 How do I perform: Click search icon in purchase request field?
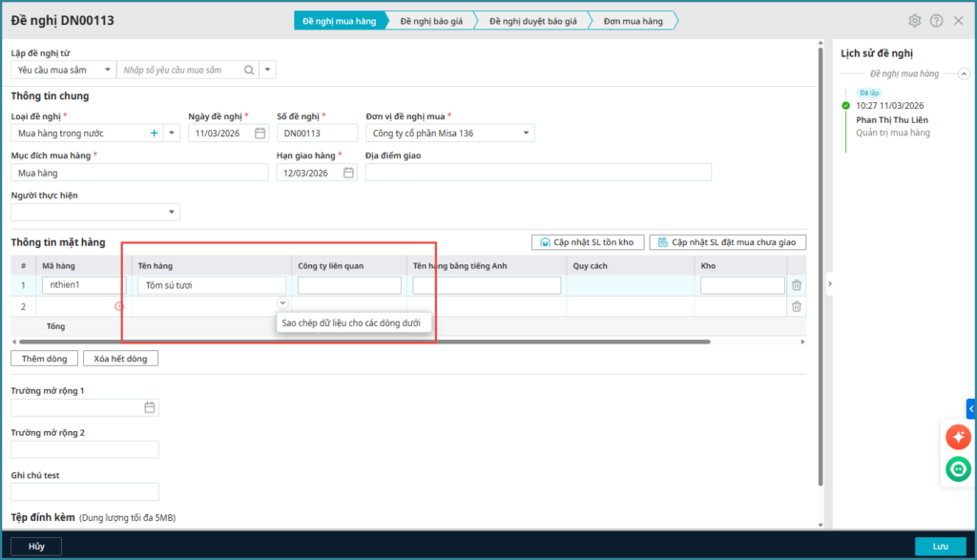pos(249,70)
